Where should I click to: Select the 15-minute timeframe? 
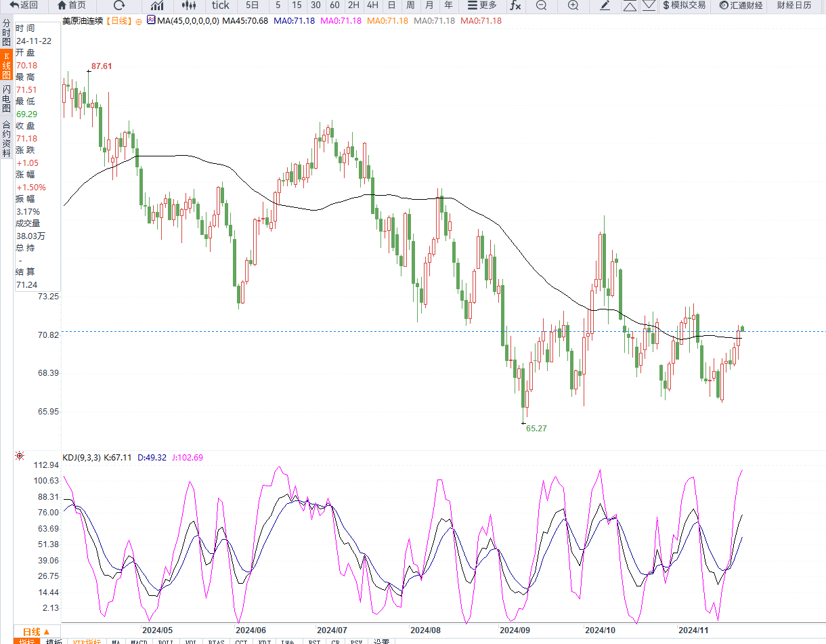tap(297, 5)
